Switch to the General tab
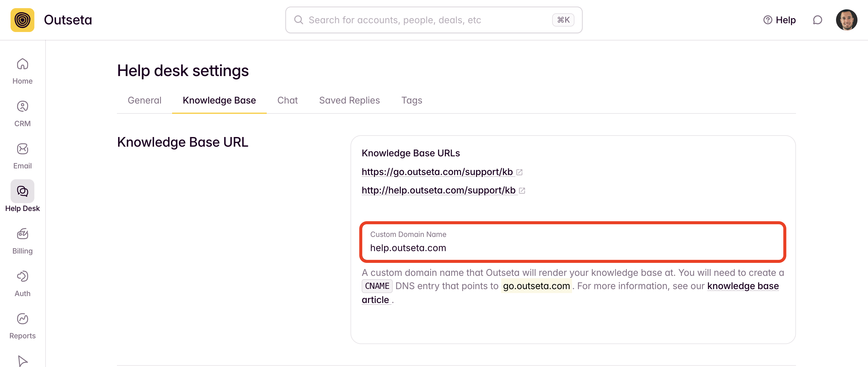Screen dimensions: 868x367 pyautogui.click(x=144, y=100)
